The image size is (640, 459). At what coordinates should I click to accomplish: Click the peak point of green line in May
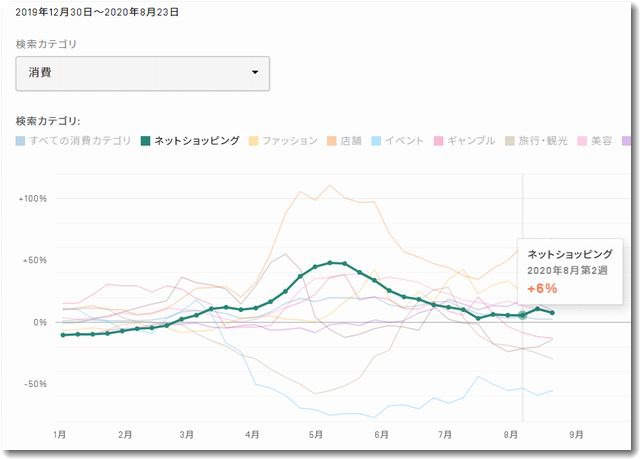click(330, 262)
